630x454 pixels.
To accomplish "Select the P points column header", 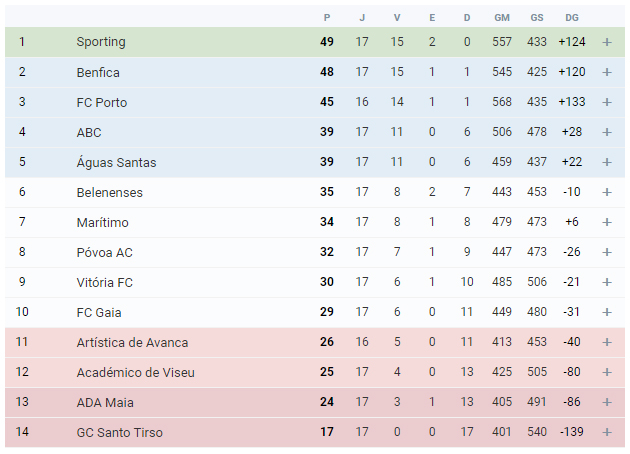I will coord(327,18).
